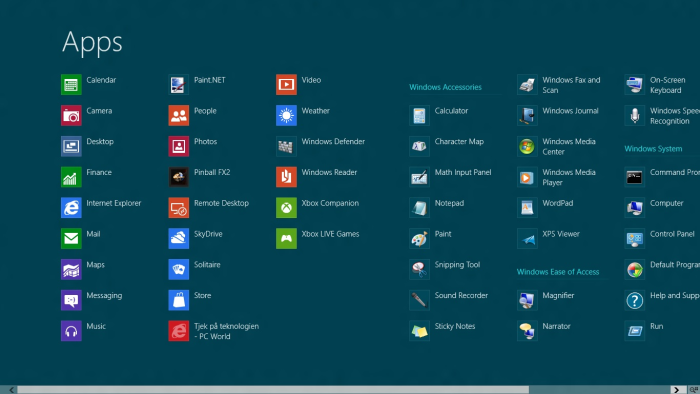Launch Command Prompt icon

pos(634,177)
